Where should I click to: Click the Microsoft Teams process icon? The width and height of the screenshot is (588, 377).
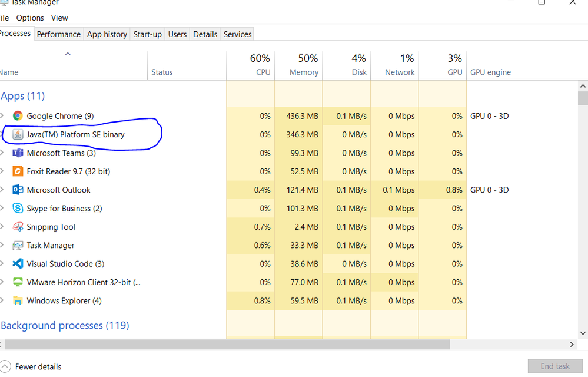click(x=18, y=153)
